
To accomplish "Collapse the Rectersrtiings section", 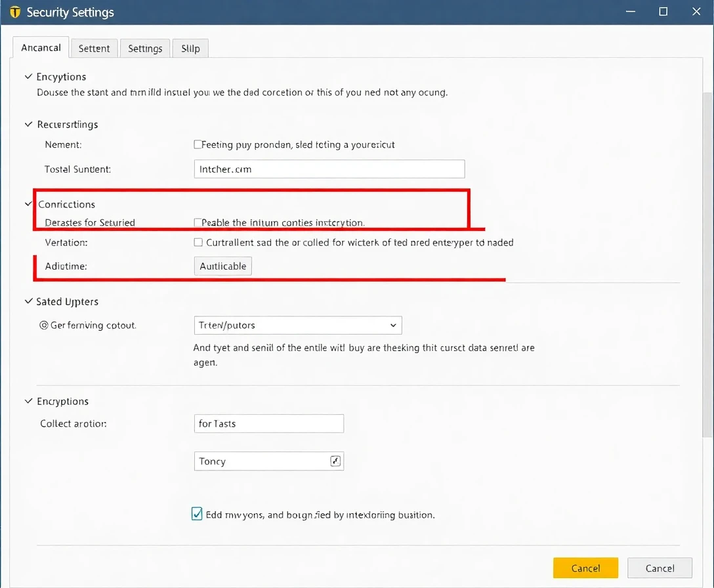I will (28, 124).
